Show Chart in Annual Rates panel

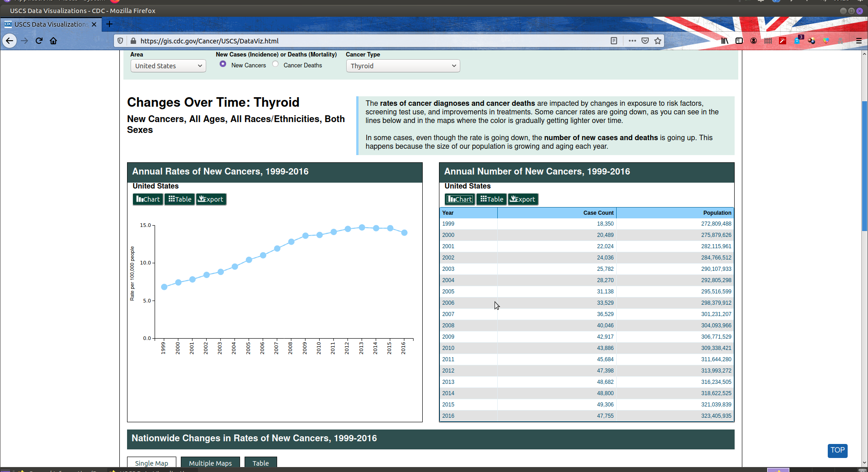click(148, 199)
